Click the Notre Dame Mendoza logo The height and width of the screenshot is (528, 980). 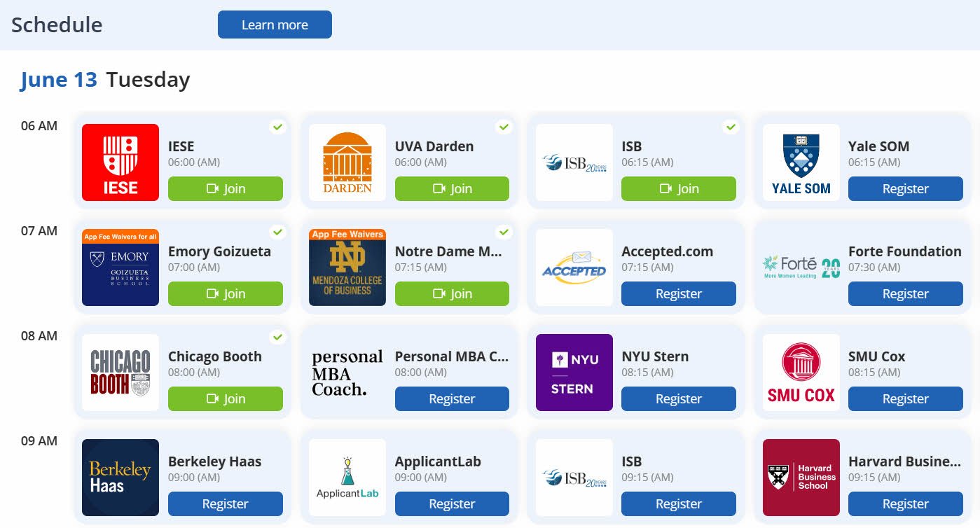pos(347,268)
